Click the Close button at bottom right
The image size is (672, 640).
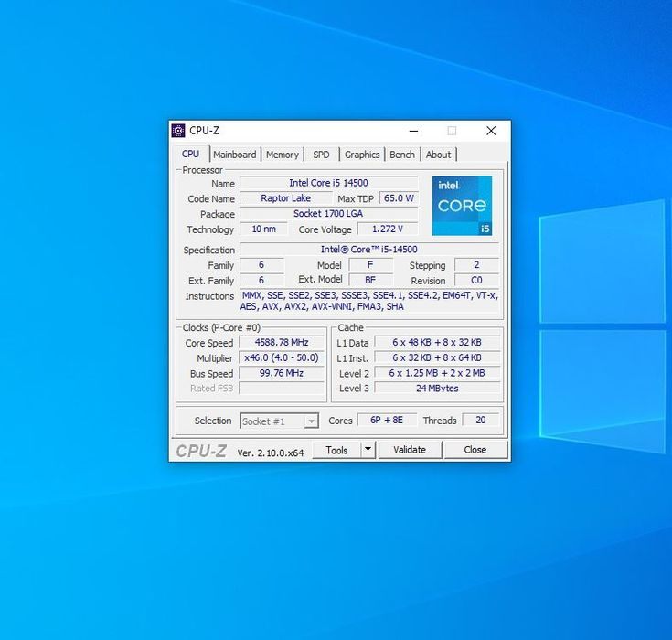(x=475, y=450)
